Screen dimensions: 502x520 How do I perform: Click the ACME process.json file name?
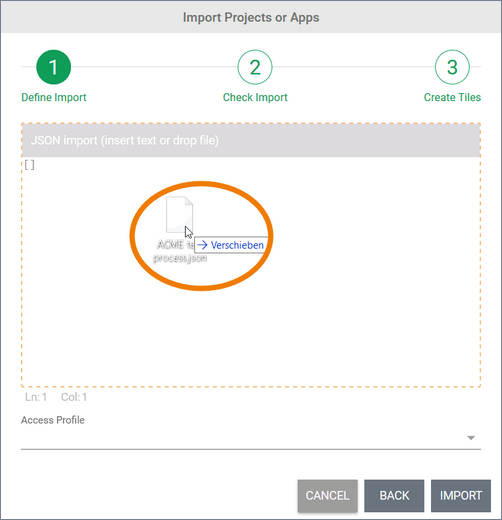click(180, 251)
